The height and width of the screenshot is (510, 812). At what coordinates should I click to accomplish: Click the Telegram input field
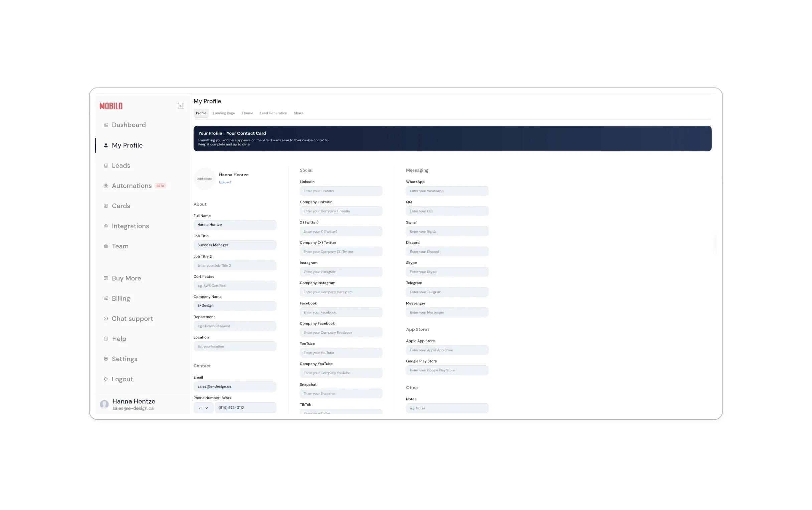[447, 292]
